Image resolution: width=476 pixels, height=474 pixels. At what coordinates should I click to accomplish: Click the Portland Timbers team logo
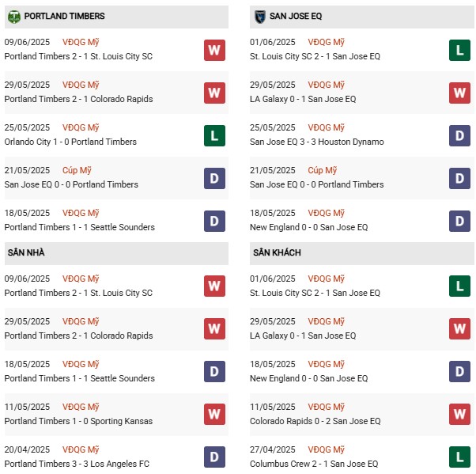tap(14, 17)
